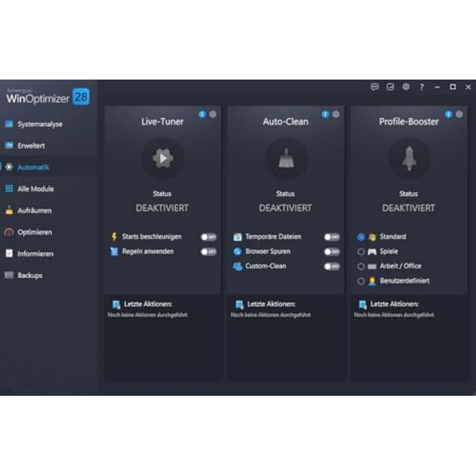Click Letzte Aktionen in Live-Tuner panel
The image size is (476, 476).
click(148, 304)
